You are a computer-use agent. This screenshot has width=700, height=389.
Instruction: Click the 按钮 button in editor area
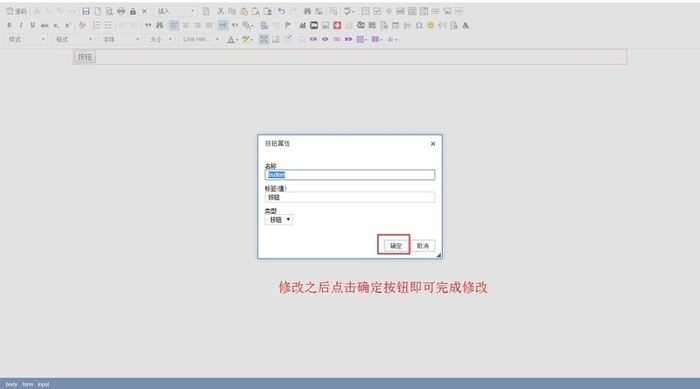tap(85, 57)
